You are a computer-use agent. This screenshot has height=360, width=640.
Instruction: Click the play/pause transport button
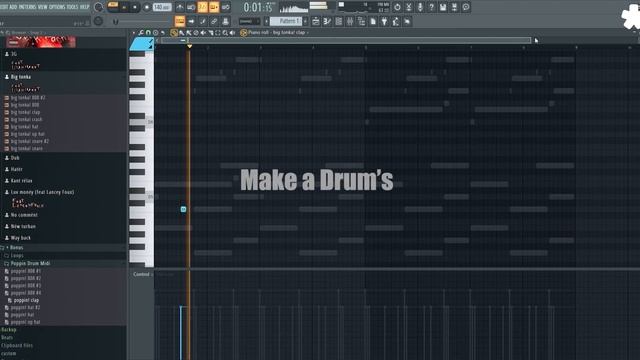pyautogui.click(x=124, y=7)
